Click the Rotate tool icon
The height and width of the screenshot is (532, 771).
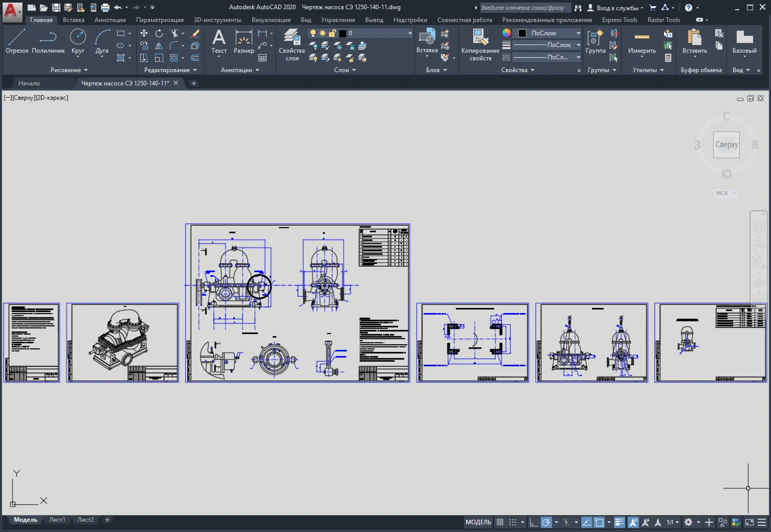(x=159, y=33)
